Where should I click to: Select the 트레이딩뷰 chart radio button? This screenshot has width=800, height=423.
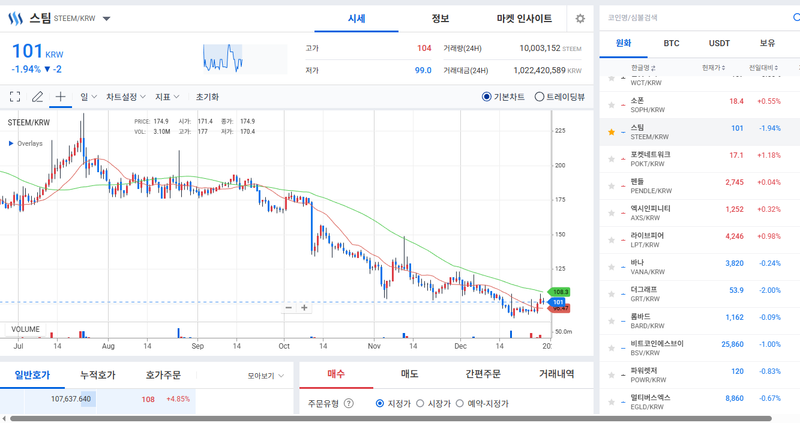540,97
